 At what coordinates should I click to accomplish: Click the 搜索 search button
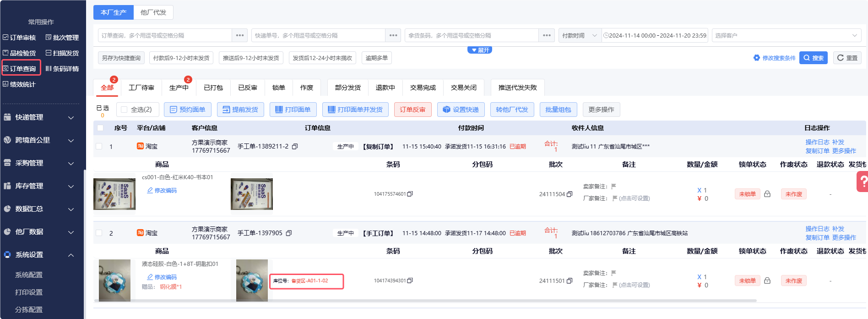tap(814, 58)
